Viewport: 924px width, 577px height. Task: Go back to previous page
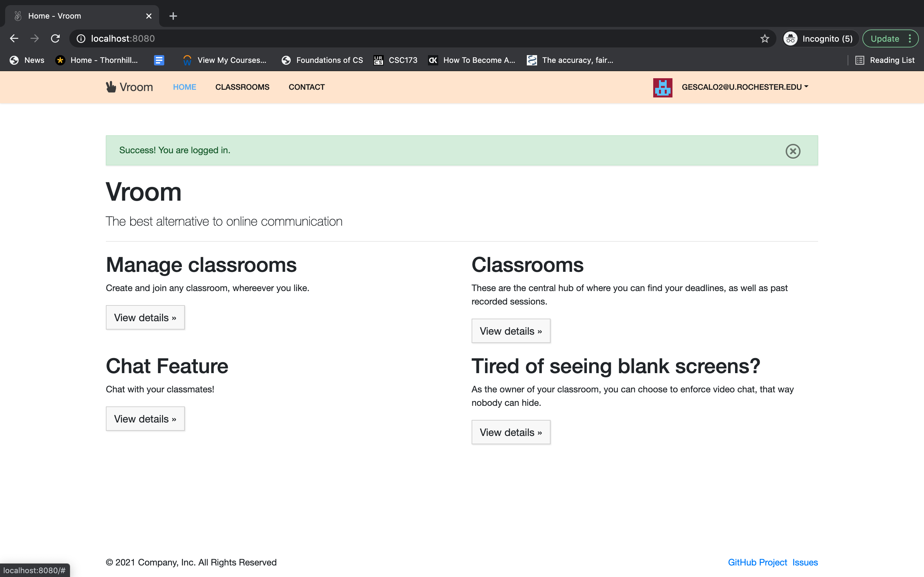point(14,38)
